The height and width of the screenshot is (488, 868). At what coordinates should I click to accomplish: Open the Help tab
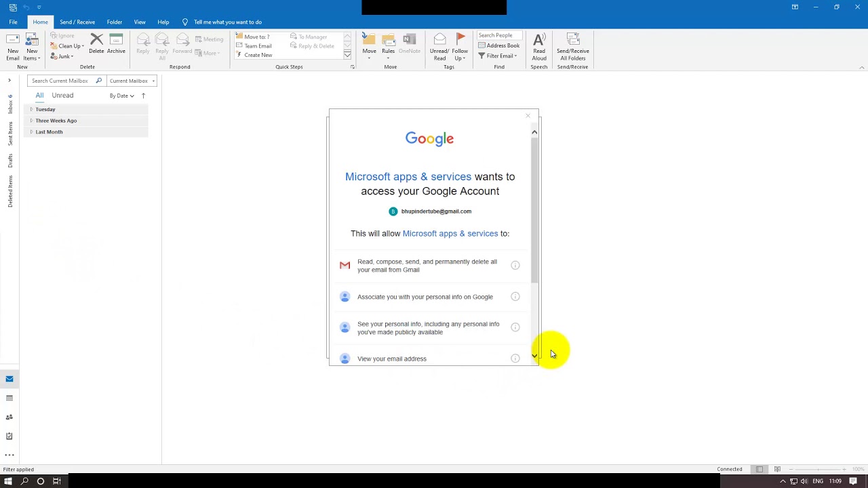tap(163, 22)
